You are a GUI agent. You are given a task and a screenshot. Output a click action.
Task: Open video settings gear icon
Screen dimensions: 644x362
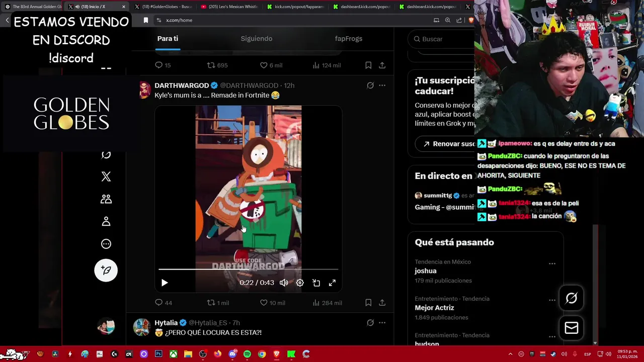300,283
